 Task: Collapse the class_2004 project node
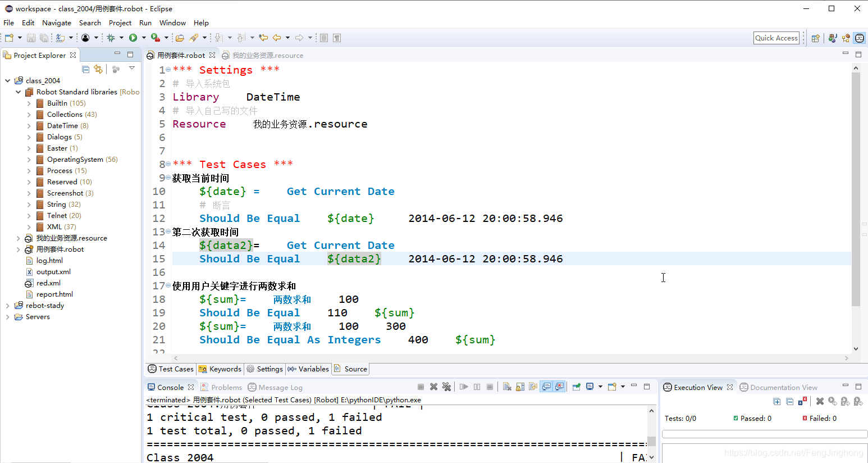pos(7,80)
